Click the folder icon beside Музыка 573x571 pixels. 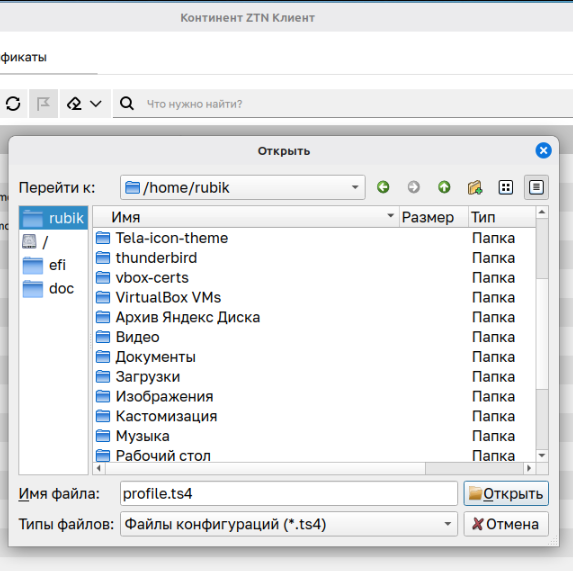point(103,435)
